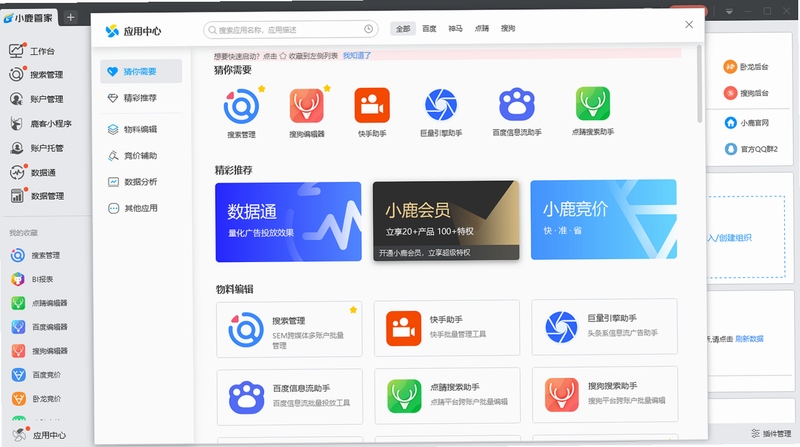Dismiss hint via 我知道了 link
The image size is (800, 447).
point(357,55)
